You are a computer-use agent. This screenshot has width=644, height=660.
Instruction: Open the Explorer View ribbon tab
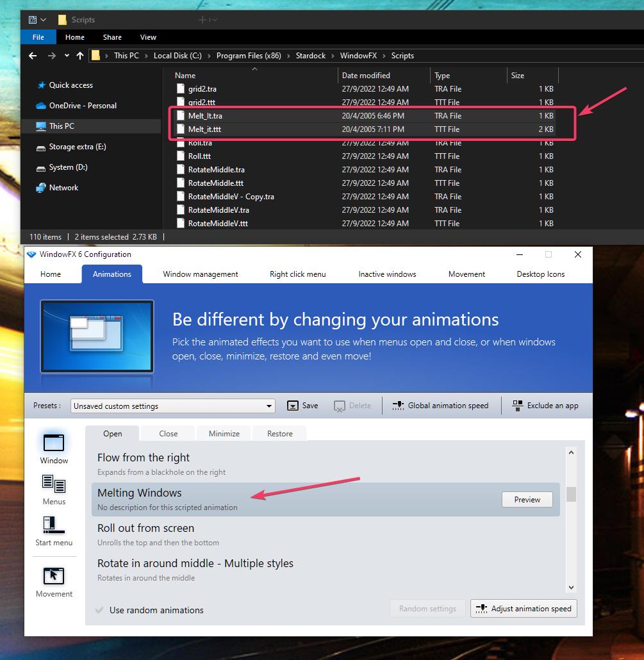pyautogui.click(x=148, y=37)
